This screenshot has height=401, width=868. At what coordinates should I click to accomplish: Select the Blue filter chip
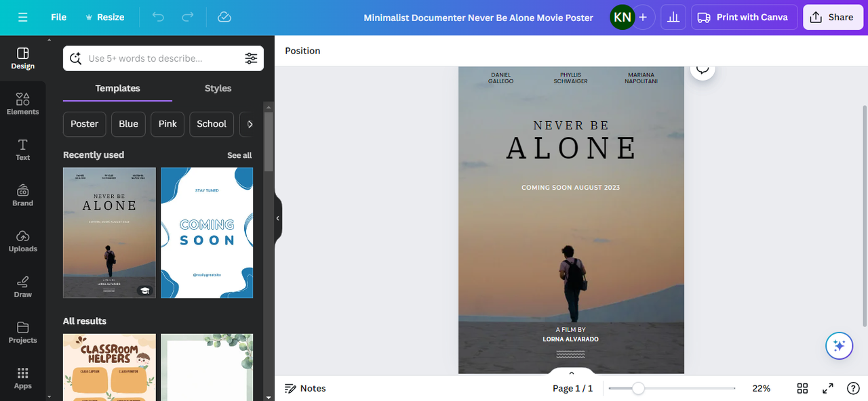128,124
